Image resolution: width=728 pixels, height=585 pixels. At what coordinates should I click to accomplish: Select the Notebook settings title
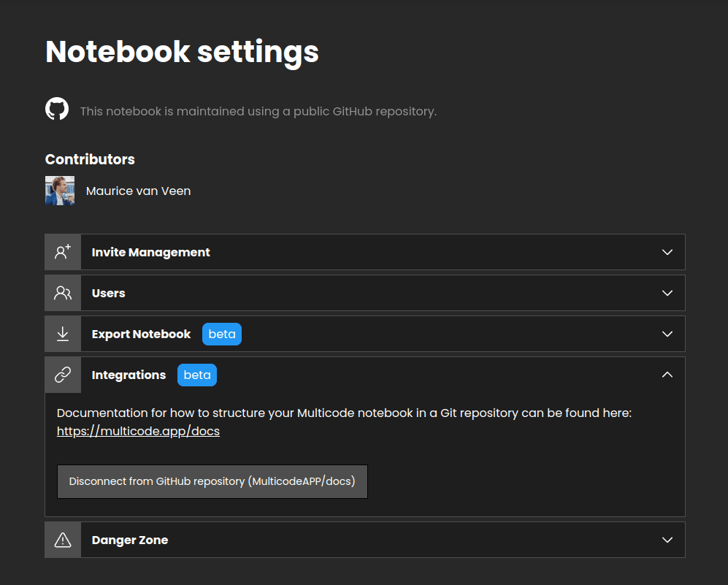click(182, 51)
